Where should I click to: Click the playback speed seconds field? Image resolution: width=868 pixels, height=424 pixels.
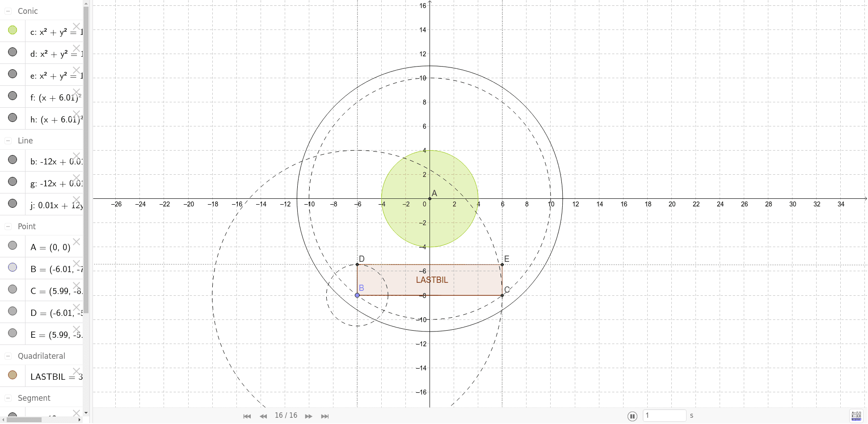pos(665,416)
